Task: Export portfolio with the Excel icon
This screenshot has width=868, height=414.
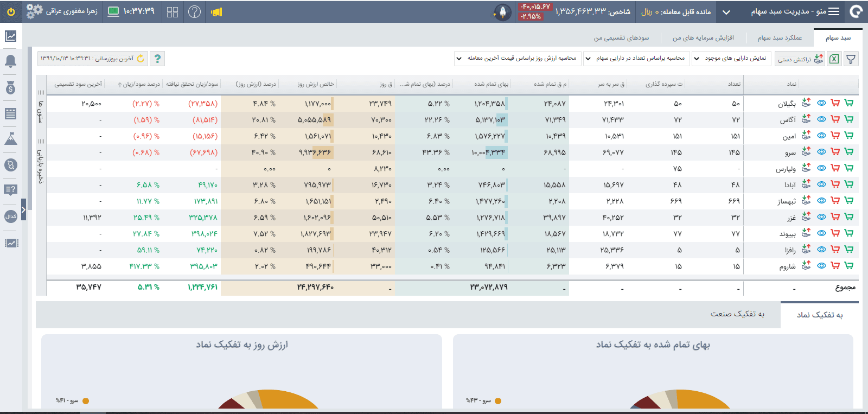Action: click(834, 59)
